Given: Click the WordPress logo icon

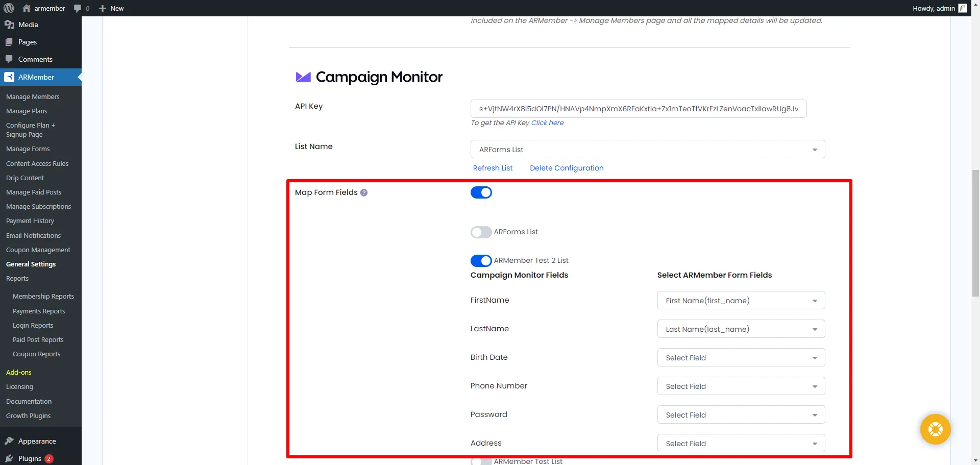Looking at the screenshot, I should pos(9,8).
